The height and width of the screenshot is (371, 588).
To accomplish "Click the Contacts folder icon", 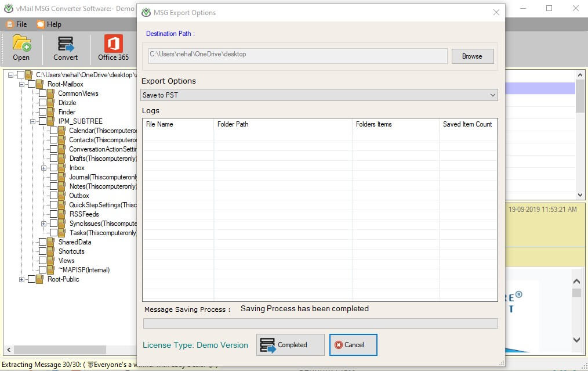I will pos(62,140).
